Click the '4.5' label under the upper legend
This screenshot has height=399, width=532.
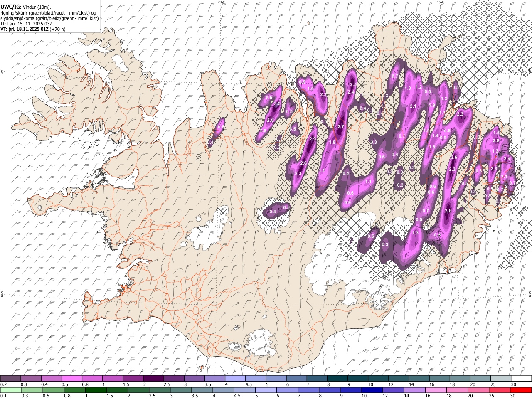[x=249, y=384]
